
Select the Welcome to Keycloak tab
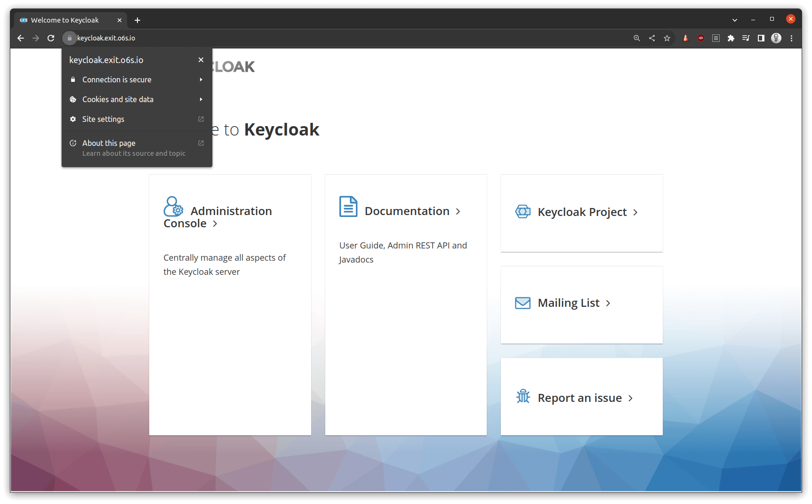(x=71, y=20)
